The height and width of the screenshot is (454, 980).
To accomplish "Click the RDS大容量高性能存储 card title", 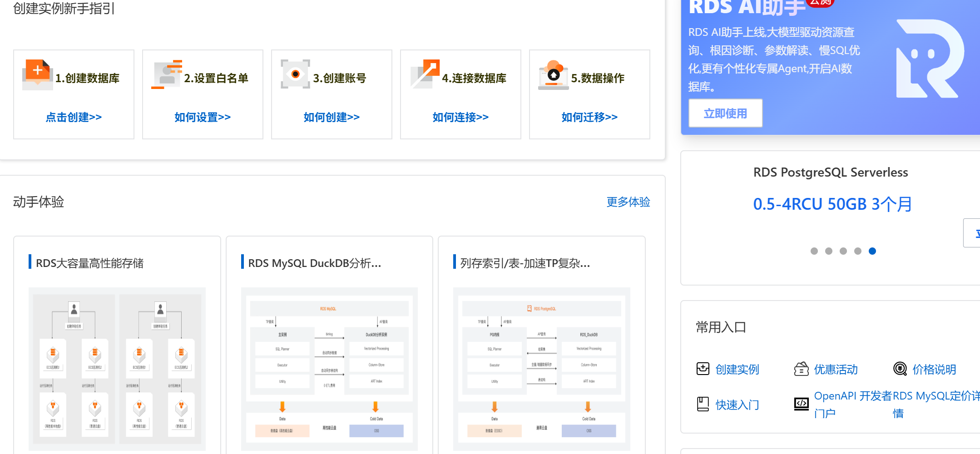I will click(x=89, y=263).
